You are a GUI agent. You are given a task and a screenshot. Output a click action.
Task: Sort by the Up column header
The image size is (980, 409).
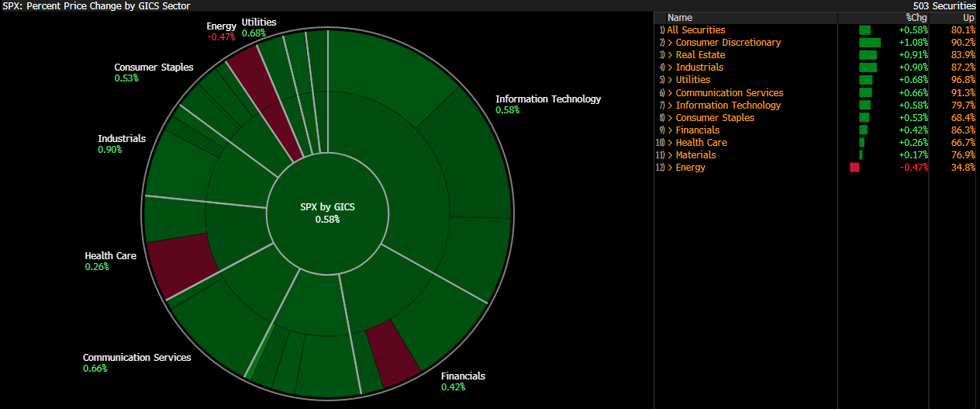point(968,18)
